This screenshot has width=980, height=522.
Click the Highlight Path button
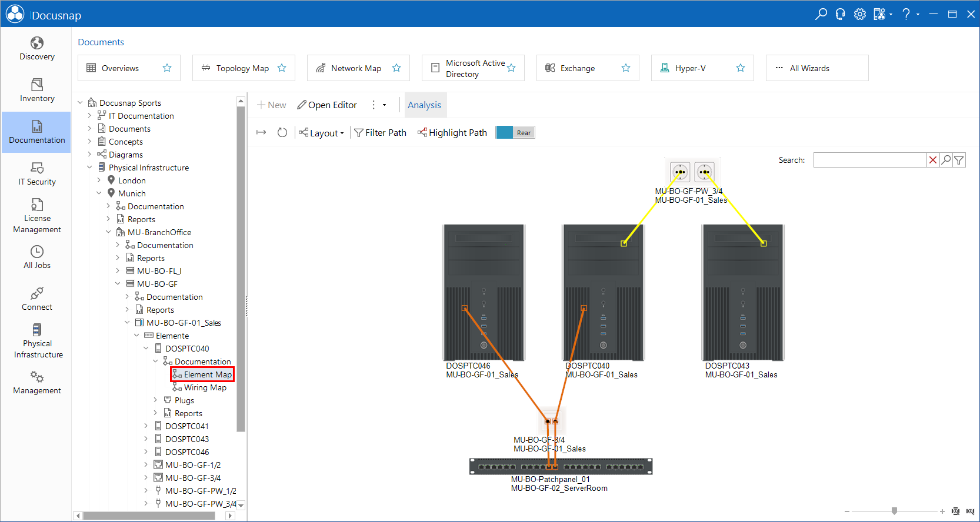[x=452, y=133]
